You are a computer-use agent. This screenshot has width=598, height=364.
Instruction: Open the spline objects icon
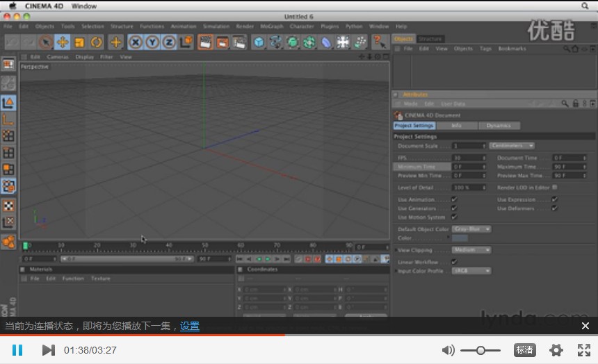(x=275, y=42)
